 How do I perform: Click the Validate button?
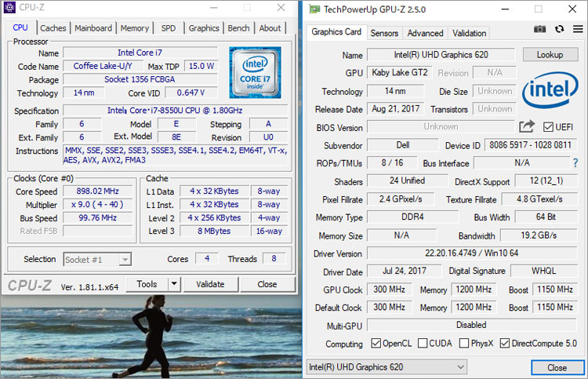pyautogui.click(x=210, y=284)
